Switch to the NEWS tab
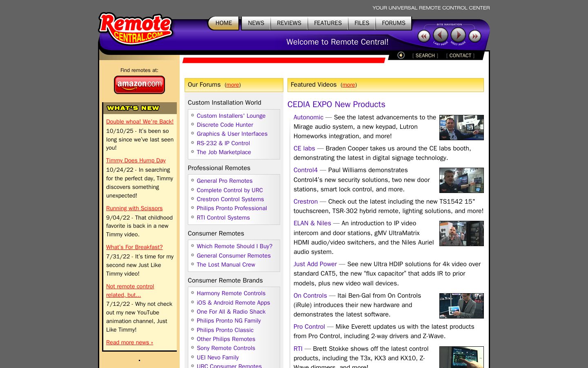 point(256,23)
